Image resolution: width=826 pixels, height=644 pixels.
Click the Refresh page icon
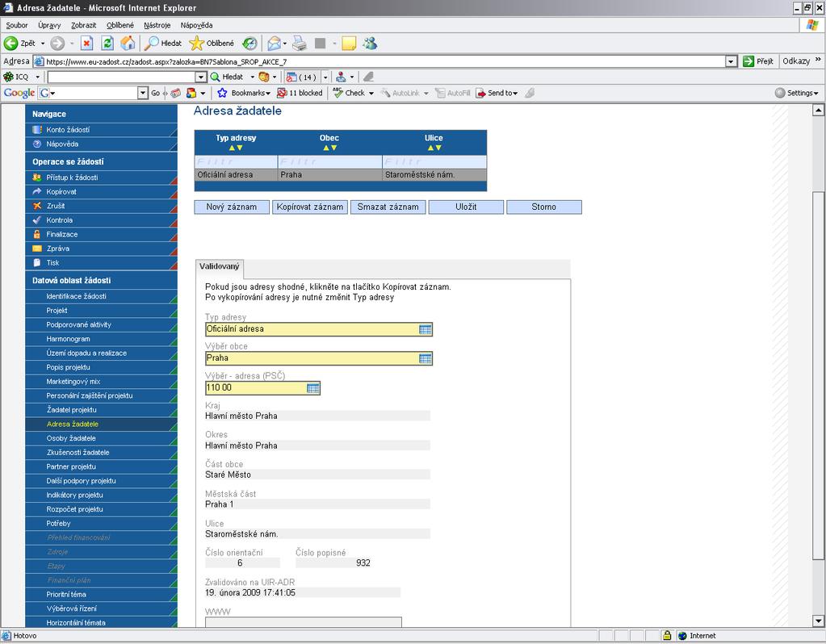click(107, 44)
